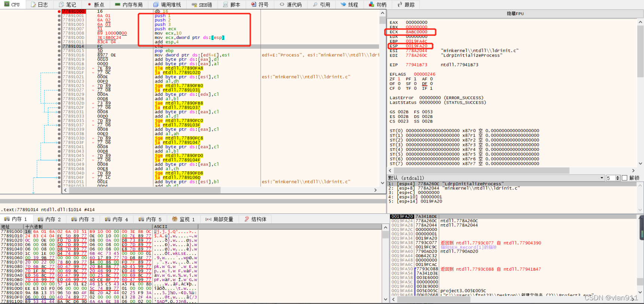Select the 内存 5 dump tab
This screenshot has height=304, width=644.
pyautogui.click(x=150, y=219)
